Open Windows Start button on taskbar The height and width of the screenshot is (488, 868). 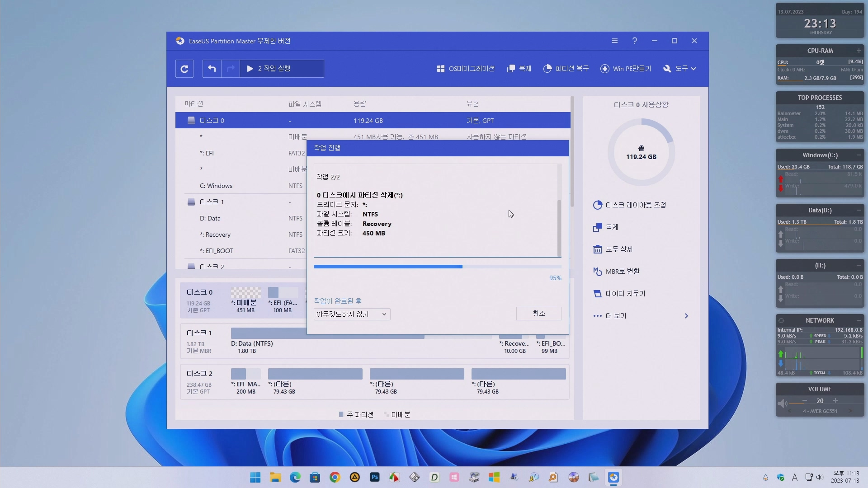pyautogui.click(x=255, y=477)
